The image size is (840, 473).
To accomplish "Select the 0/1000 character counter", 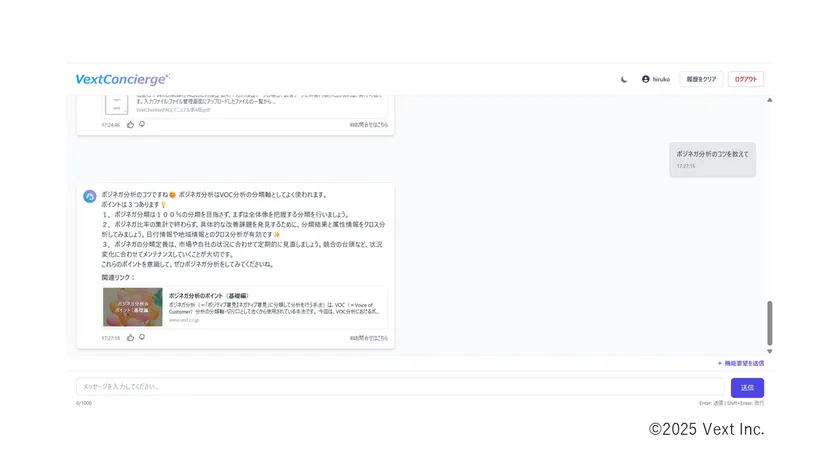I will coord(84,403).
